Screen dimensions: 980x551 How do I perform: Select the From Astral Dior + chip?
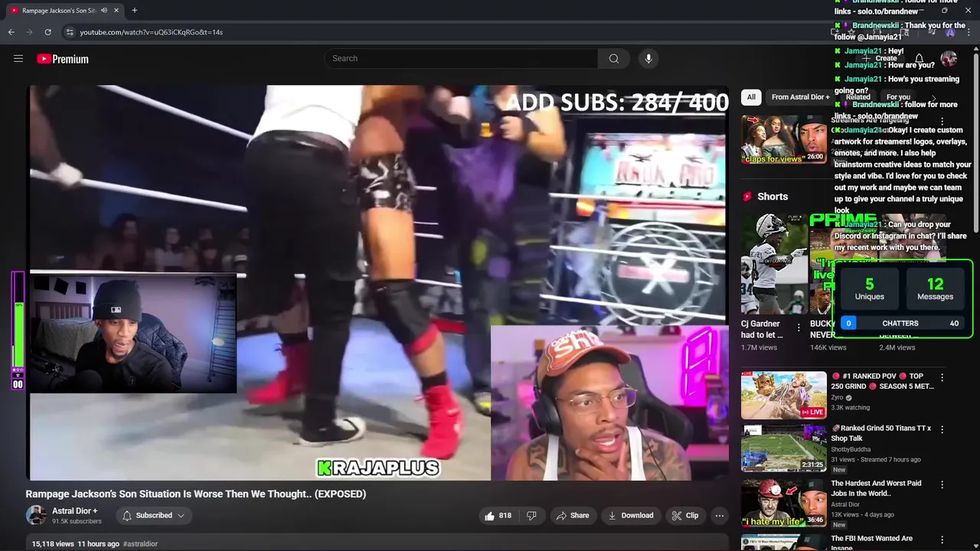[800, 97]
